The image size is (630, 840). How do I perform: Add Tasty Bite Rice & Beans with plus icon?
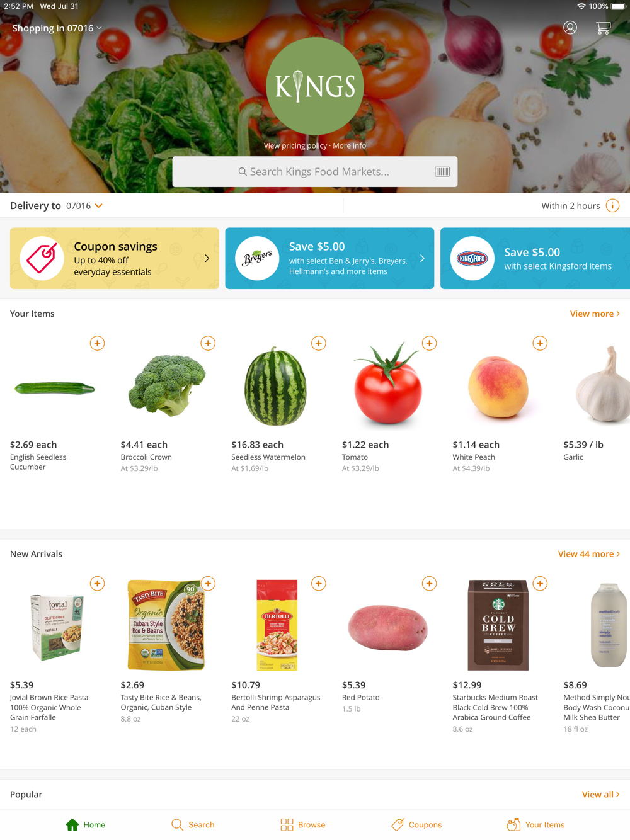(x=208, y=584)
